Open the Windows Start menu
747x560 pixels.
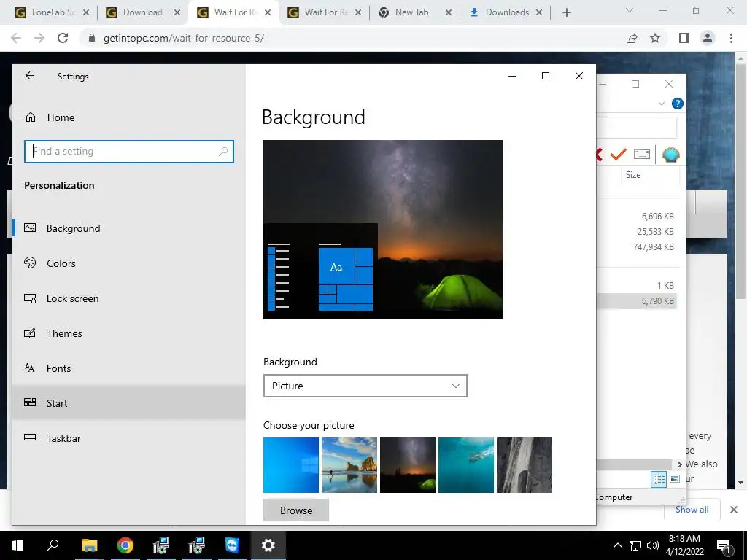[x=18, y=545]
